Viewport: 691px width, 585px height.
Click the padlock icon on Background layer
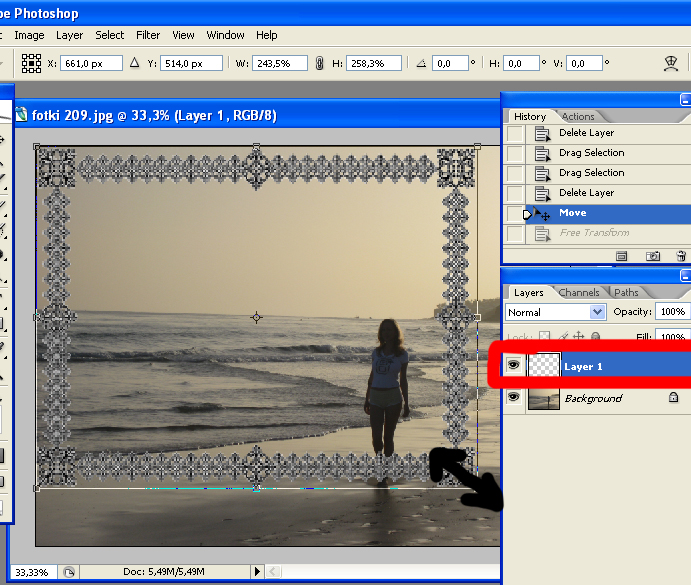coord(673,397)
